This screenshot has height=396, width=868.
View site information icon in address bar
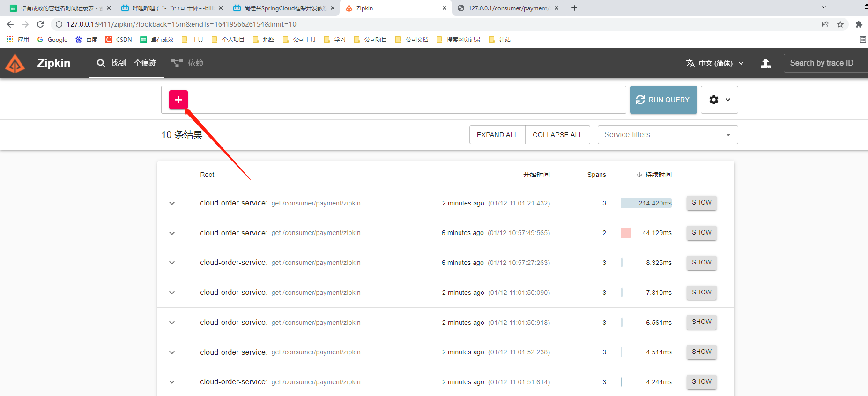[59, 24]
